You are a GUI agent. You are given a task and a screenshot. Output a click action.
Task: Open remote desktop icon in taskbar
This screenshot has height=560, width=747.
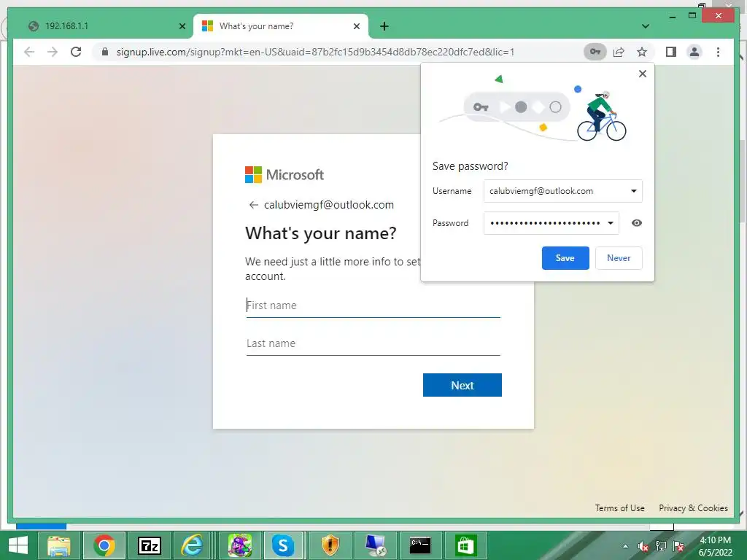(376, 545)
